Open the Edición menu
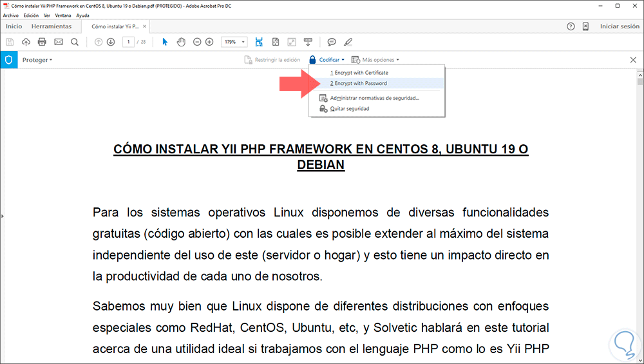The height and width of the screenshot is (364, 644). [31, 15]
